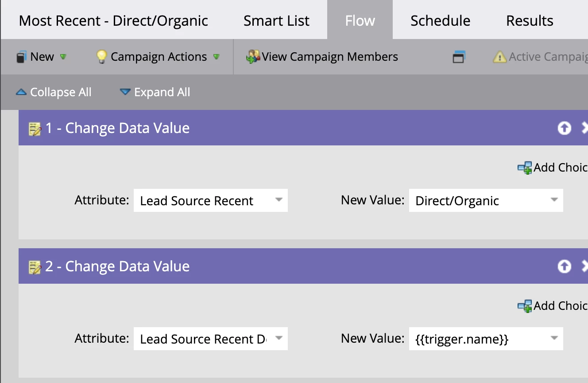
Task: Click the Active Campaign warning triangle icon
Action: 499,57
